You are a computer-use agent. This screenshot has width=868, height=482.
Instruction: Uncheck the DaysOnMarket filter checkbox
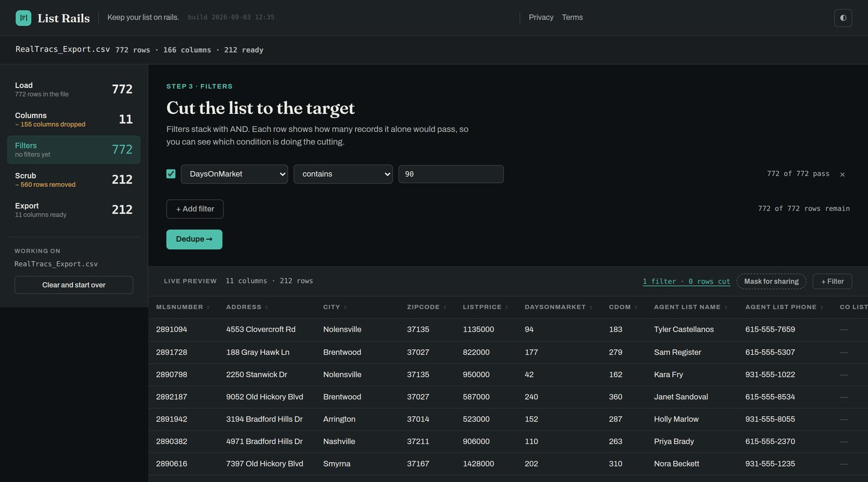171,174
